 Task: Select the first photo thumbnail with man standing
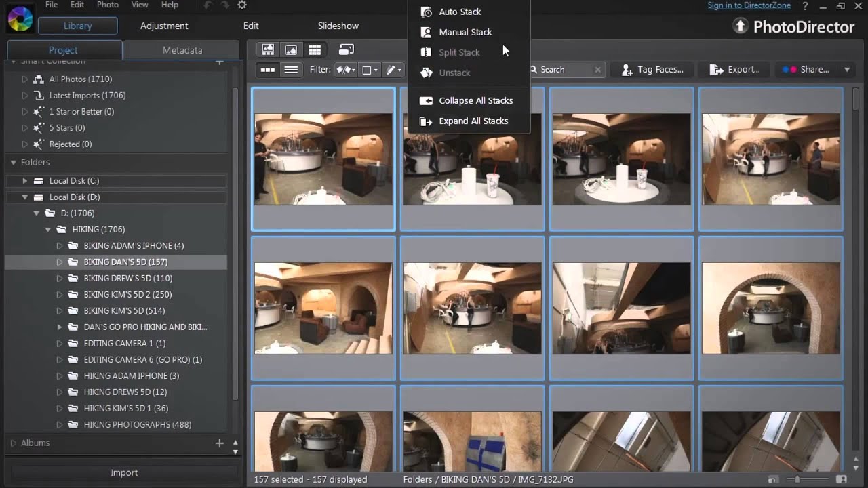[x=323, y=159]
